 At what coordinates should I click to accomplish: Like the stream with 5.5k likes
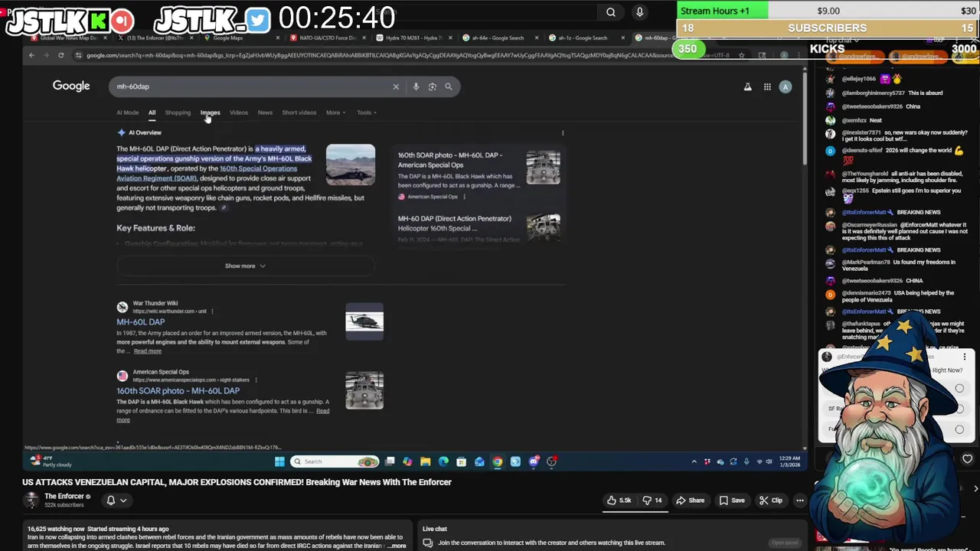(x=619, y=500)
